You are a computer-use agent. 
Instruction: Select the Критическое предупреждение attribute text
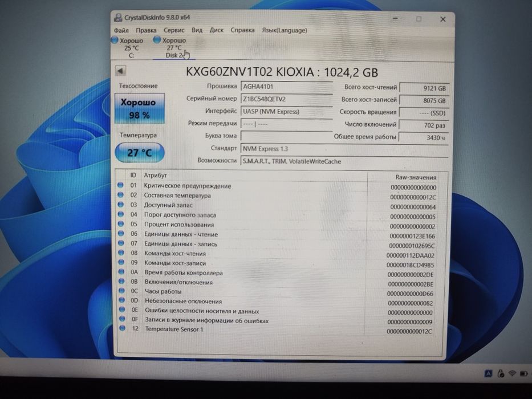pos(187,186)
